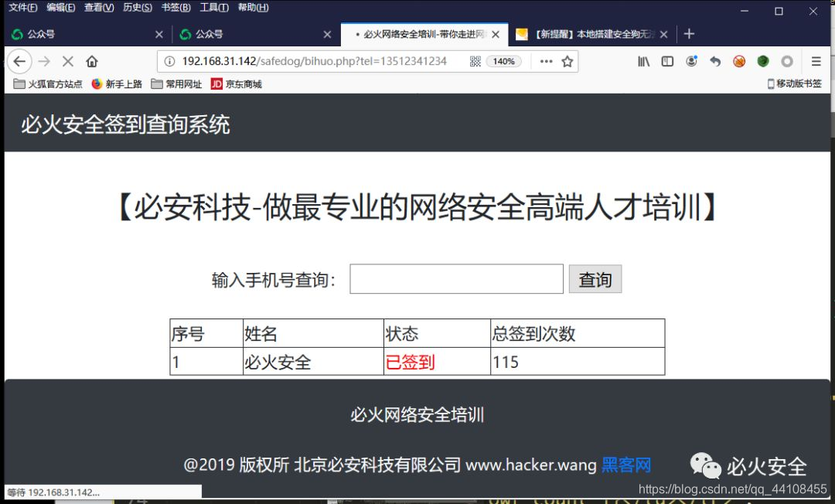Select the 115 sign-in count cell
This screenshot has width=835, height=504.
(578, 362)
